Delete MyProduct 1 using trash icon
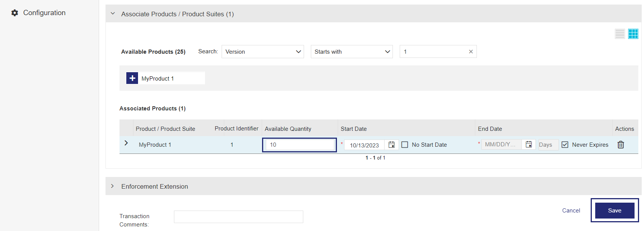This screenshot has width=644, height=231. tap(621, 145)
